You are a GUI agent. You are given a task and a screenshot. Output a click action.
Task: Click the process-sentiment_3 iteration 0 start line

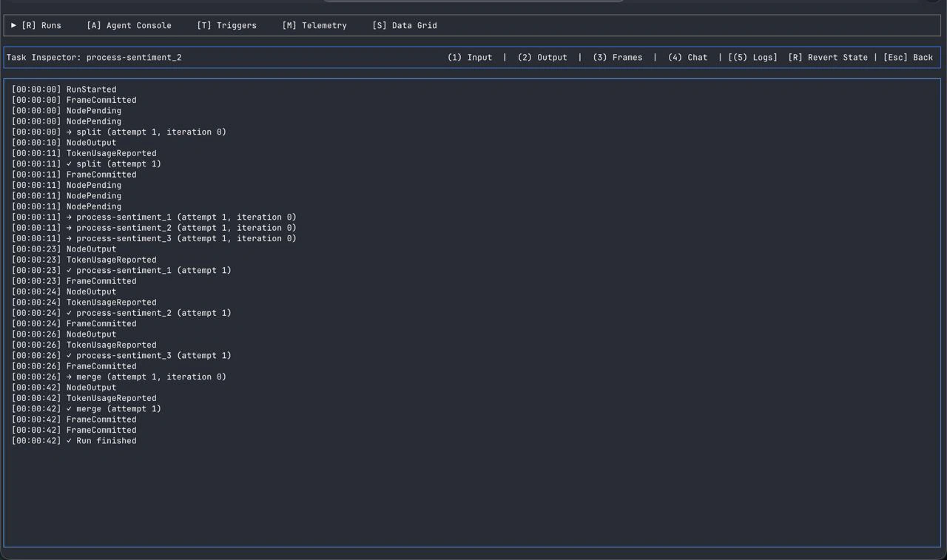[154, 238]
